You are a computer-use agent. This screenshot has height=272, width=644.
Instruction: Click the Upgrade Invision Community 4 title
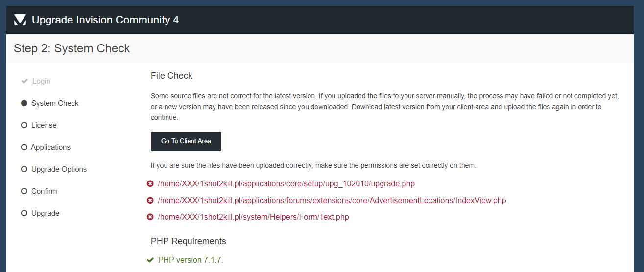click(x=105, y=20)
